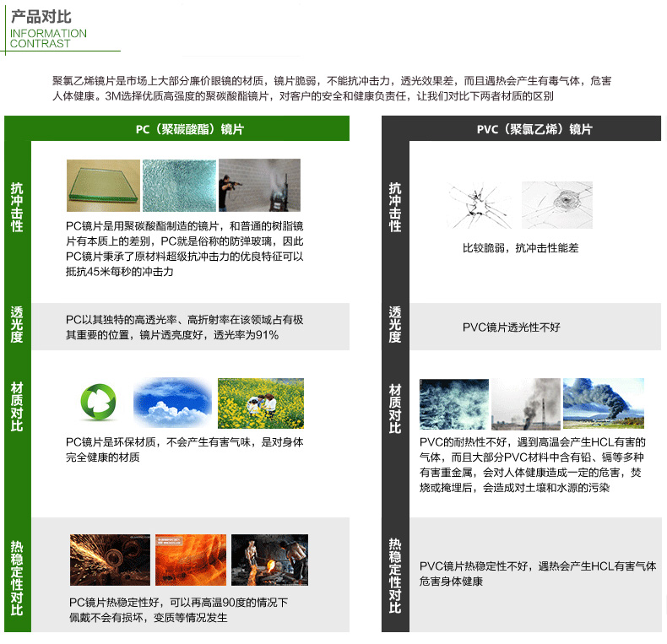Click the grinding sparks image

(x=110, y=560)
